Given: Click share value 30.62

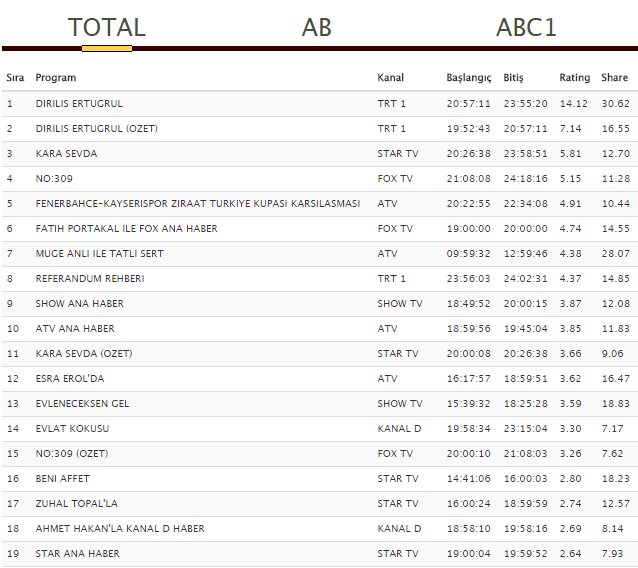Looking at the screenshot, I should (x=616, y=104).
